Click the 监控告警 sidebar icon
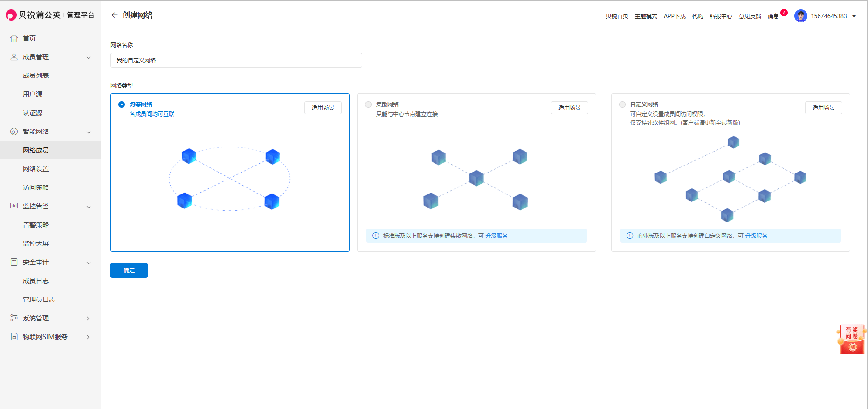The image size is (868, 409). tap(14, 206)
